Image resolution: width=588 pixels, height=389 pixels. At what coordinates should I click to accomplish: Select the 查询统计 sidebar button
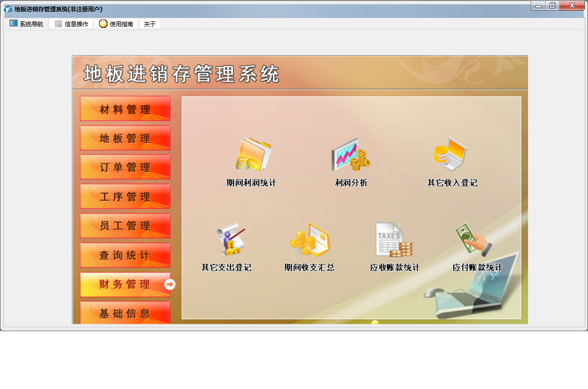125,255
